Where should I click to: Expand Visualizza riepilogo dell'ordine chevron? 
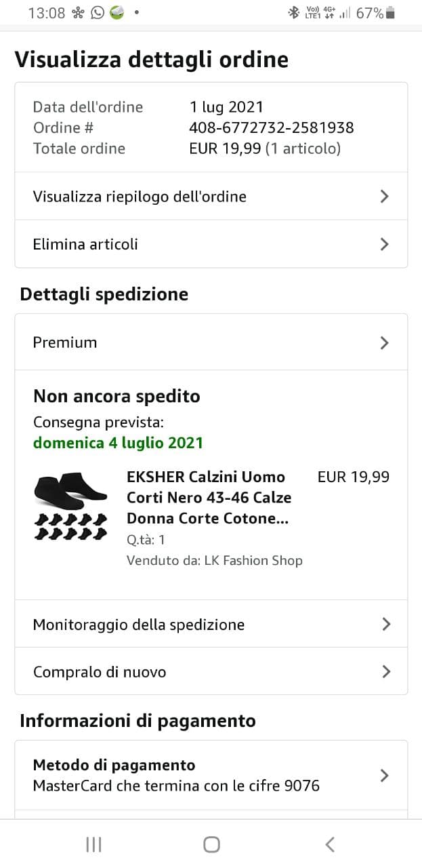pyautogui.click(x=384, y=197)
